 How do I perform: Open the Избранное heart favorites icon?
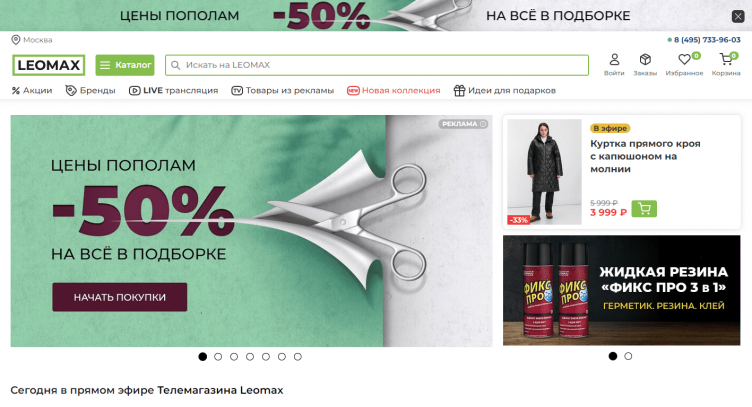684,60
